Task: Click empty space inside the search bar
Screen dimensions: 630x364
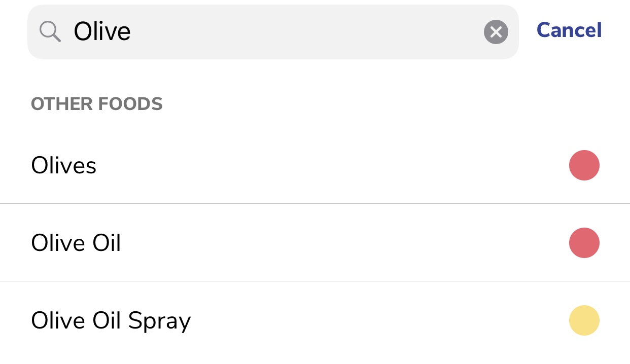Action: [304, 32]
